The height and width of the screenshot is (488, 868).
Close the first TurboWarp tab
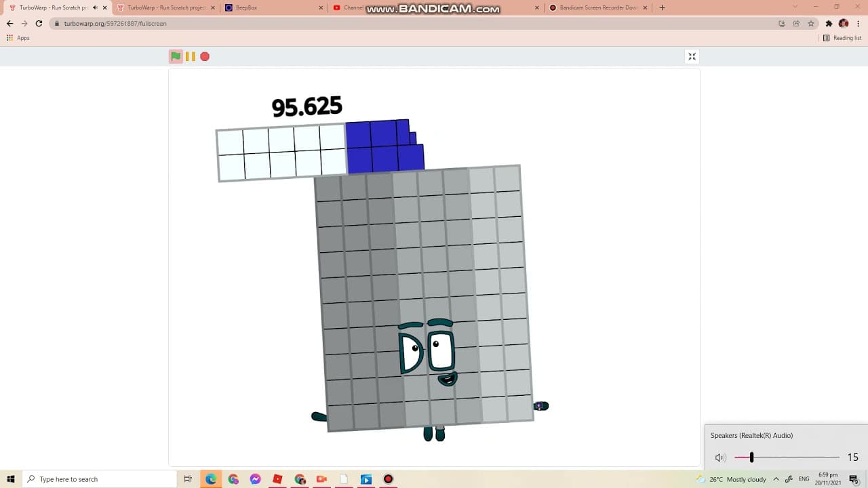coord(104,7)
